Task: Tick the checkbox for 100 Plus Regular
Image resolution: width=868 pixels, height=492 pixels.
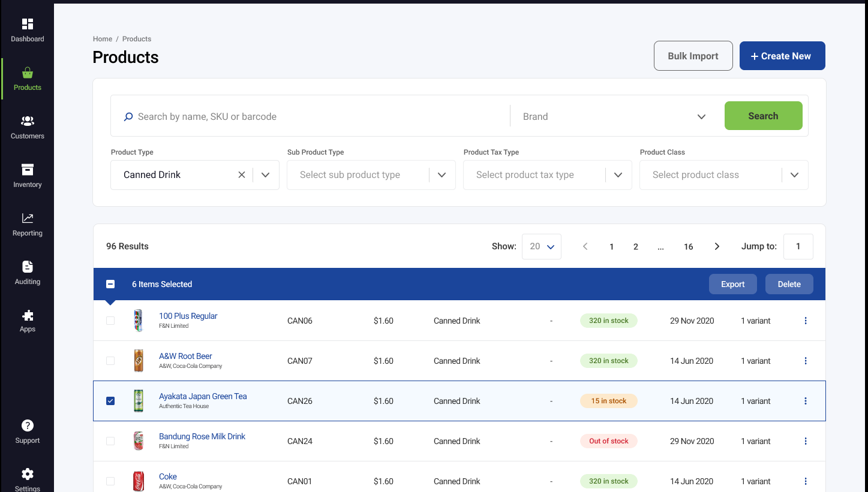Action: 110,321
